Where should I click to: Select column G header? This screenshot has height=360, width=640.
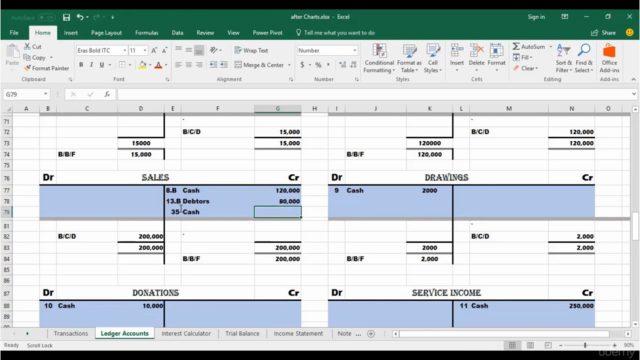point(278,109)
